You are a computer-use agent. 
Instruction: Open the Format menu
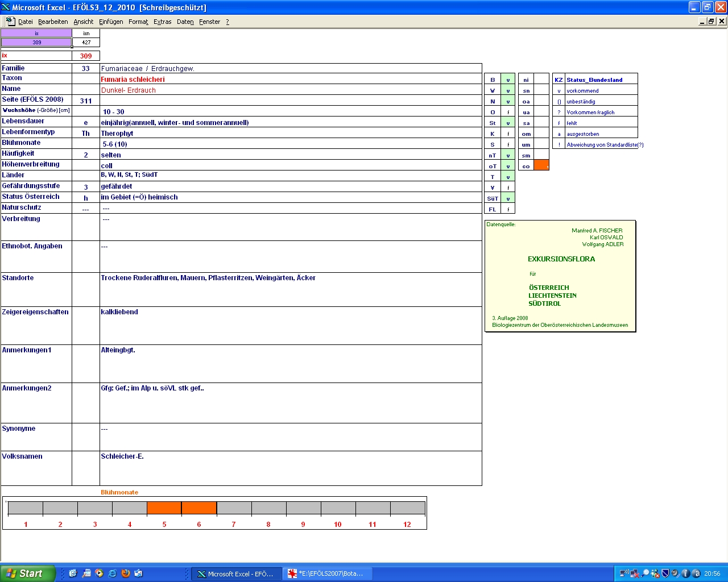click(x=138, y=22)
